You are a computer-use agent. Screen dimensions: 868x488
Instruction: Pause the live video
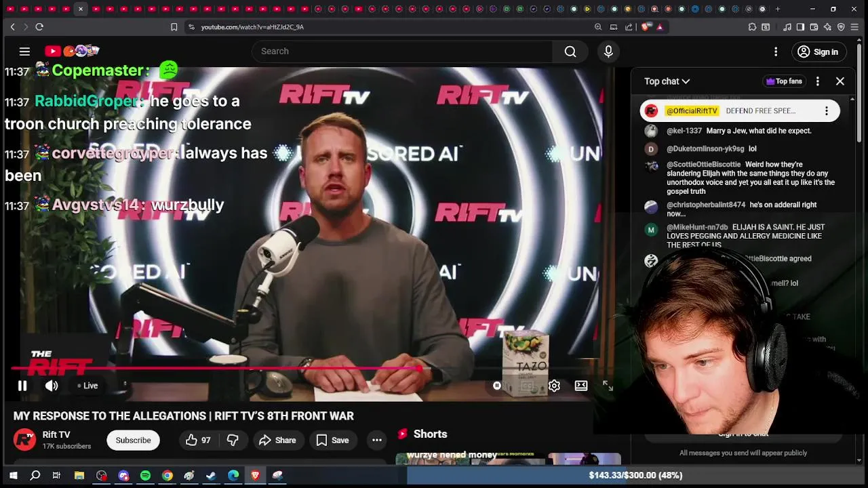pyautogui.click(x=22, y=386)
